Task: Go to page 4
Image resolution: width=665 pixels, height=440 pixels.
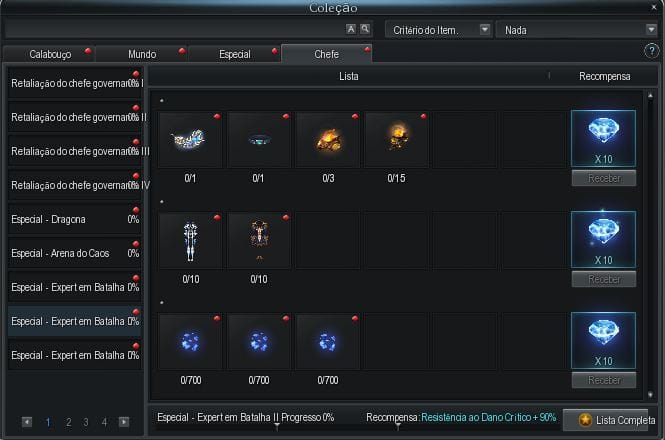Action: [x=104, y=422]
